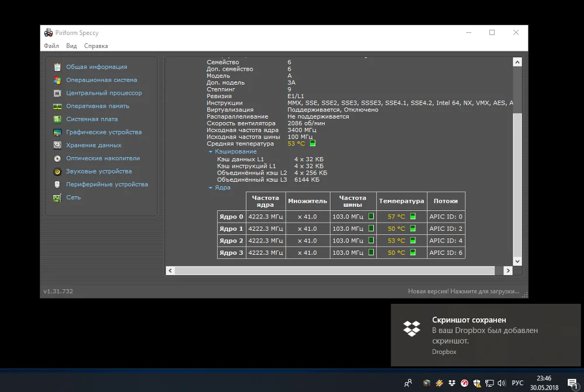The image size is (584, 392).
Task: Click the vertical scrollbar down arrow
Action: point(517,261)
